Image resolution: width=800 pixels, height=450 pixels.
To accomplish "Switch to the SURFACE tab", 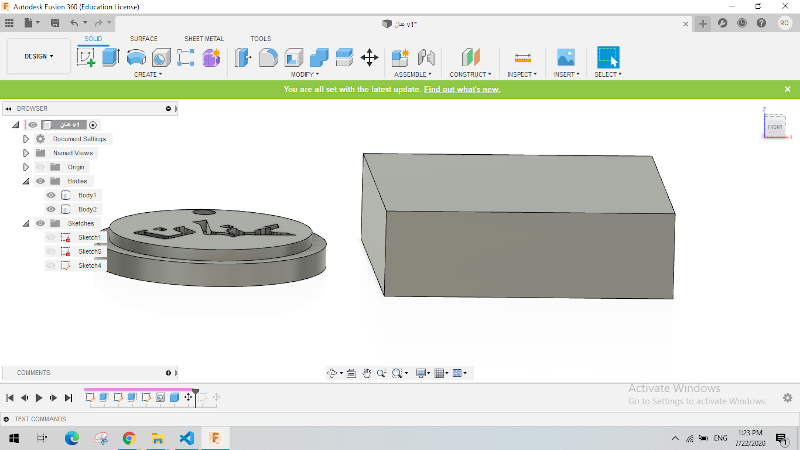I will click(143, 39).
